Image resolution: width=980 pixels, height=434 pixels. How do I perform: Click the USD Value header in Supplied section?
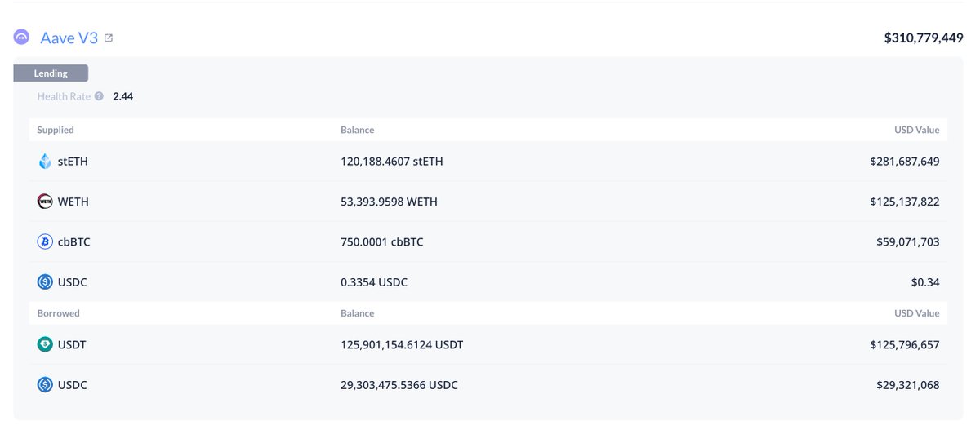tap(917, 130)
